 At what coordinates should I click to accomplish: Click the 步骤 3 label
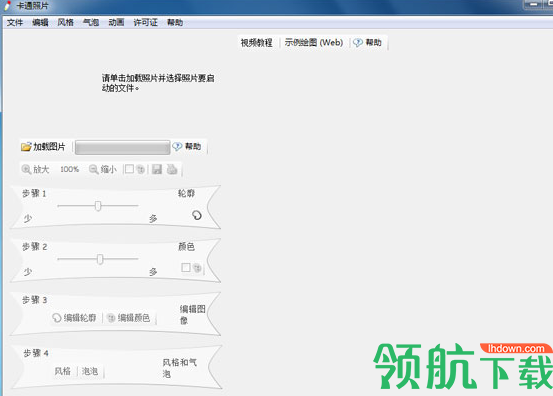click(x=34, y=300)
